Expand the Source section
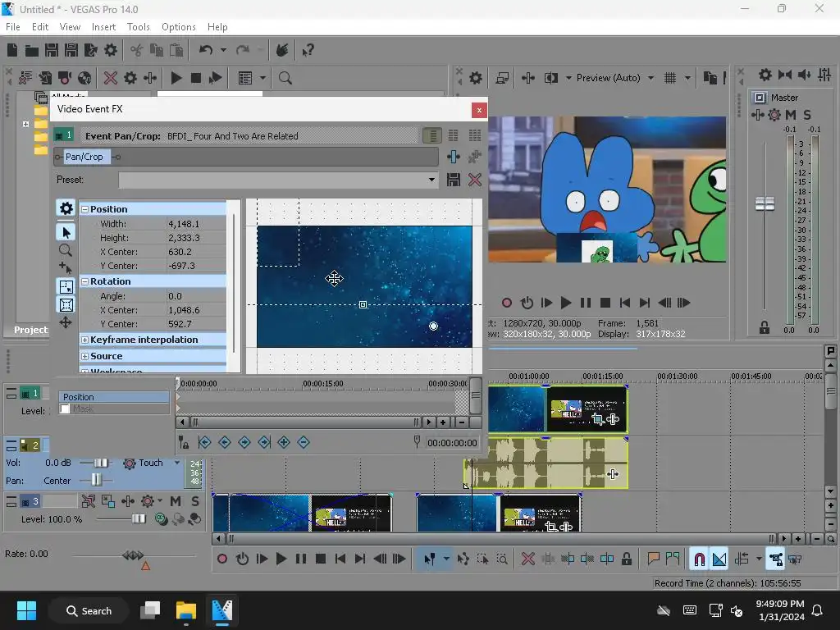This screenshot has width=840, height=630. (x=84, y=357)
